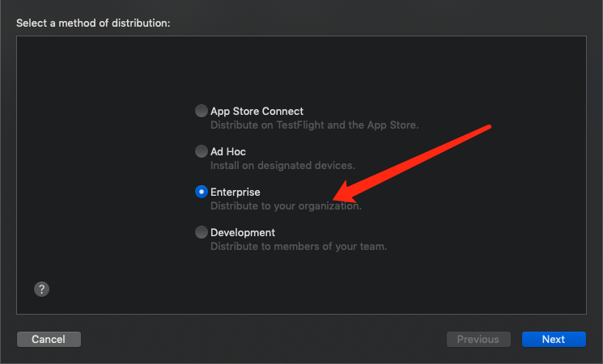The width and height of the screenshot is (603, 364).
Task: Click the "Select a method of distribution" heading
Action: click(x=93, y=23)
